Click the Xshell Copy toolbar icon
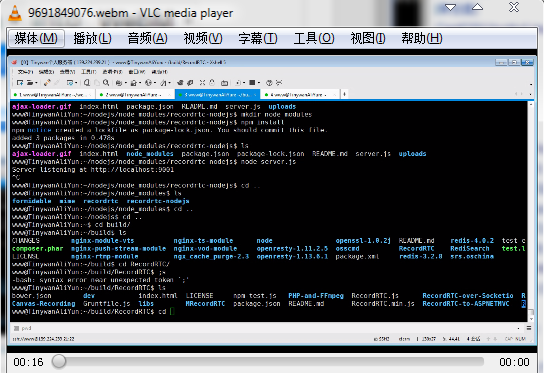The height and width of the screenshot is (373, 544). point(87,83)
